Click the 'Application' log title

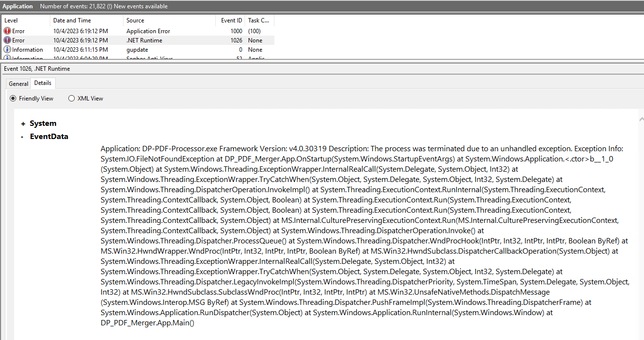(x=18, y=6)
